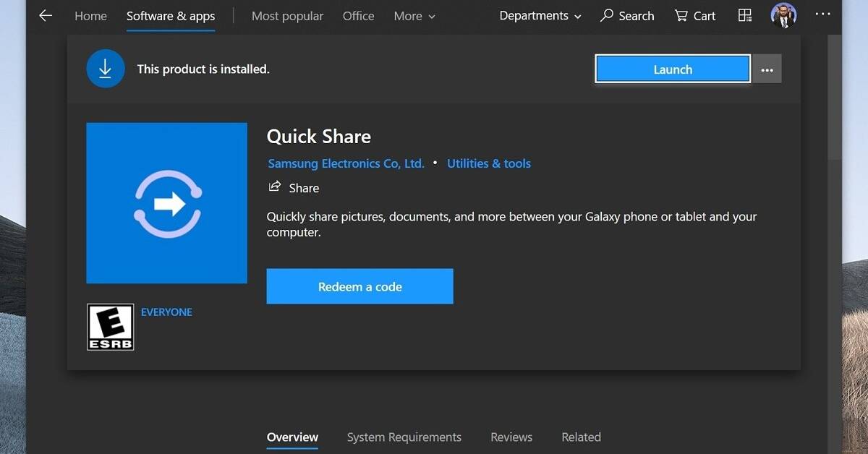Image resolution: width=868 pixels, height=454 pixels.
Task: Open the user profile avatar
Action: [x=783, y=15]
